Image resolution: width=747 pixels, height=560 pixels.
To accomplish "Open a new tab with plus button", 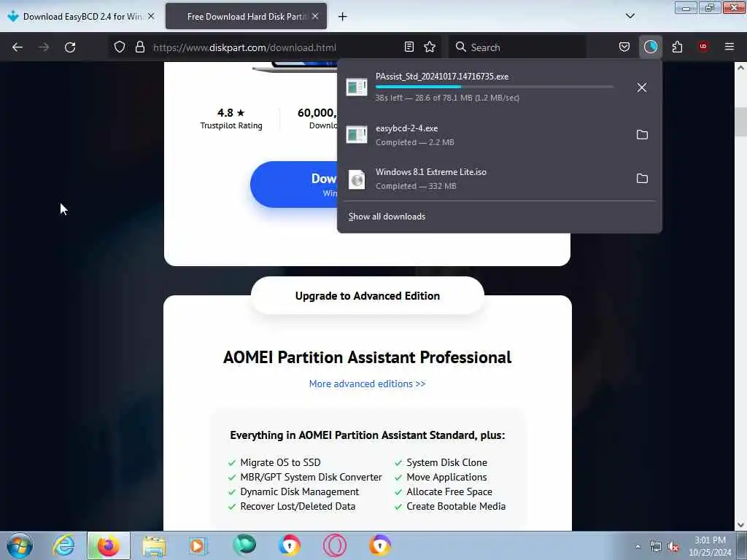I will [x=343, y=17].
